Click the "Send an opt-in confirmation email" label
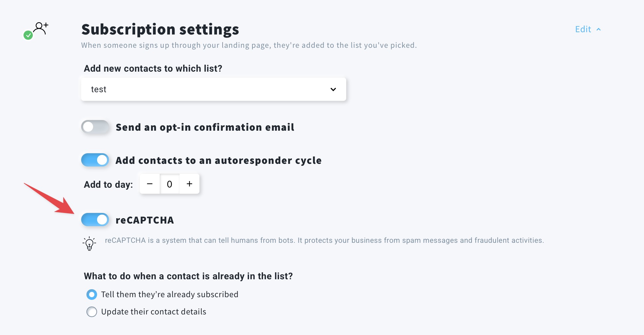 pos(205,127)
